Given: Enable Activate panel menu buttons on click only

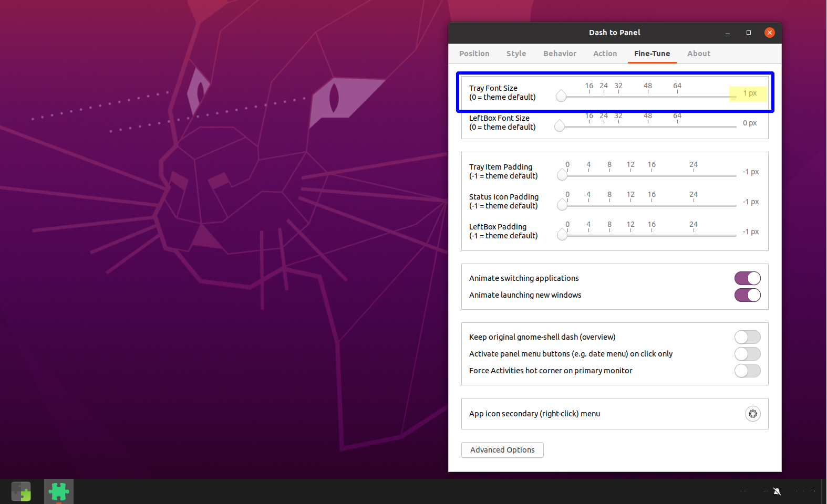Looking at the screenshot, I should (x=748, y=354).
